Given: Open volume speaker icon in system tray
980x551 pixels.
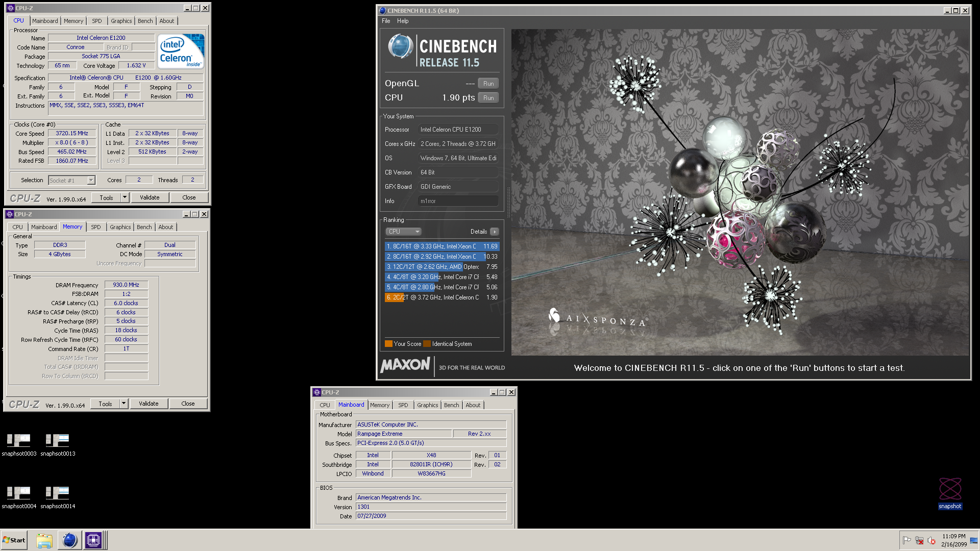Looking at the screenshot, I should [932, 540].
